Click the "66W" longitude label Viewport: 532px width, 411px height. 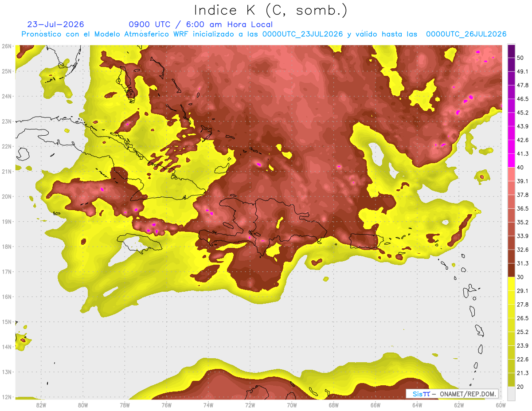(x=376, y=404)
